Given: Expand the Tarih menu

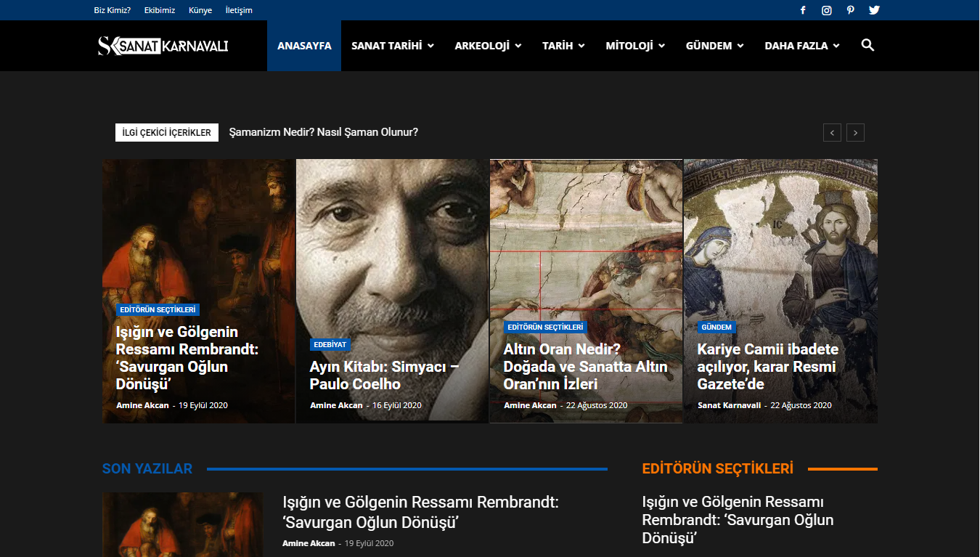Looking at the screenshot, I should click(x=563, y=46).
